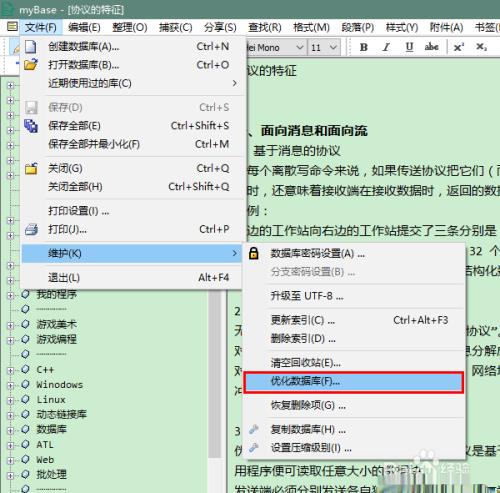Screen dimensions: 500x493
Task: Apply Italic formatting
Action: (386, 47)
